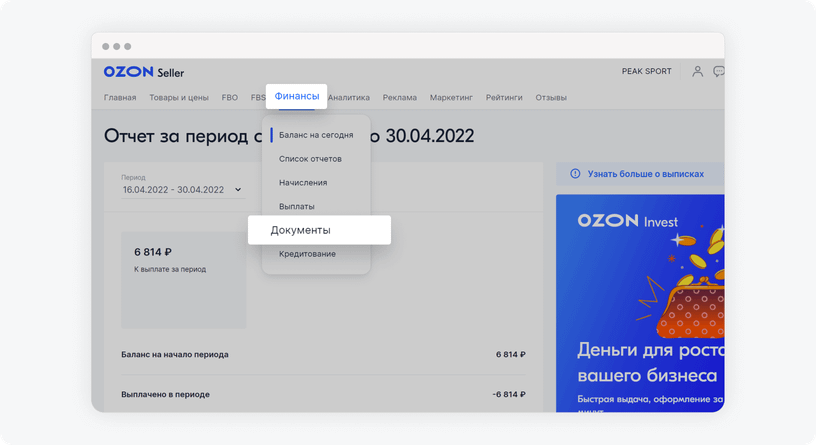Switch to the FBS tab

coord(258,97)
